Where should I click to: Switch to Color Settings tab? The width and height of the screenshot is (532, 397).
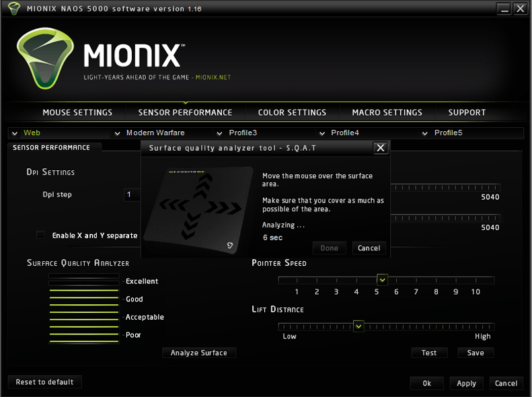(x=292, y=112)
